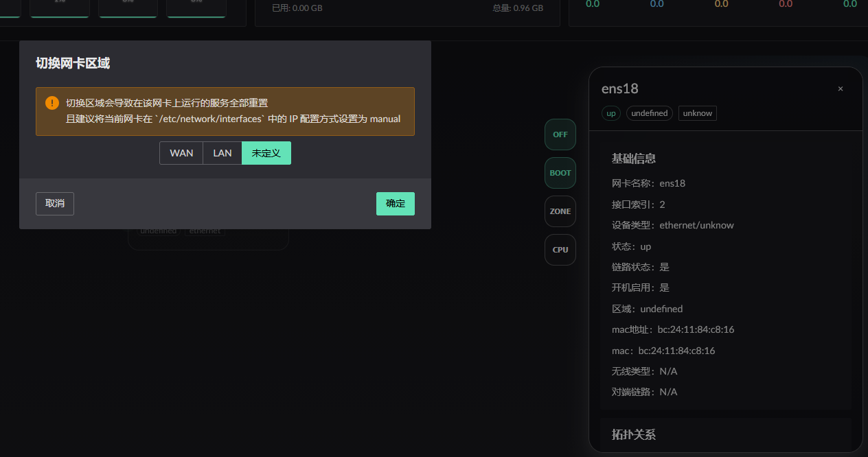868x457 pixels.
Task: Click the 开机启用：是 row
Action: (640, 288)
